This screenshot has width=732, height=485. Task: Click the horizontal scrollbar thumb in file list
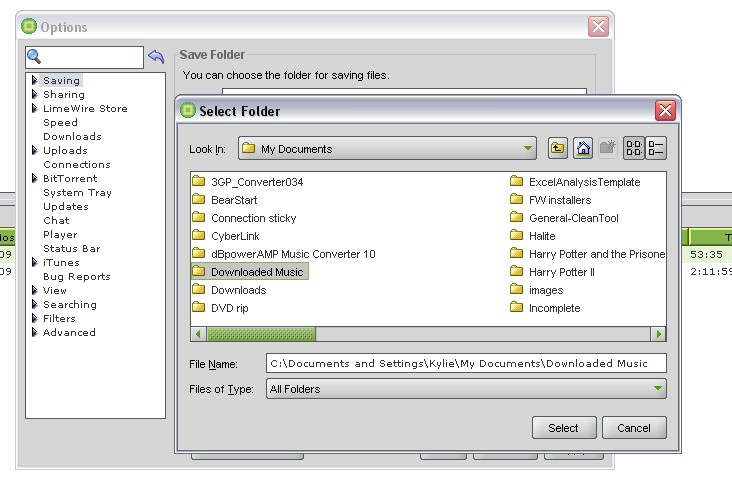click(x=261, y=334)
